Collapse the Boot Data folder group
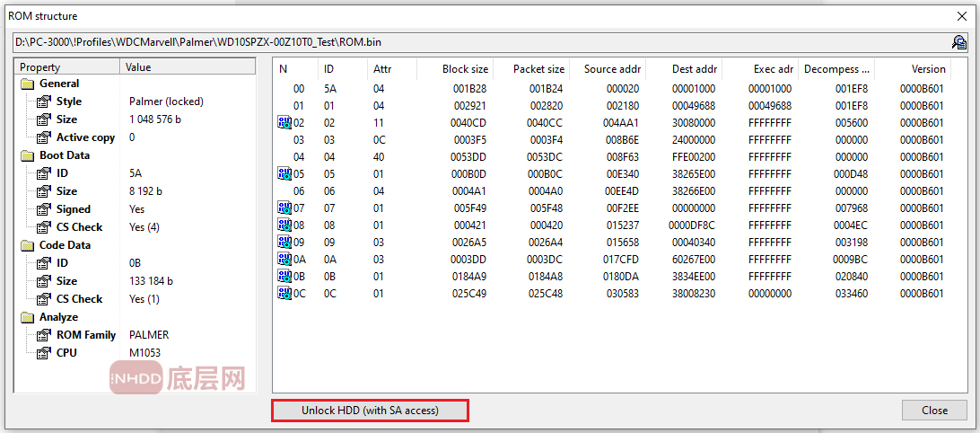The height and width of the screenshot is (433, 980). point(26,155)
